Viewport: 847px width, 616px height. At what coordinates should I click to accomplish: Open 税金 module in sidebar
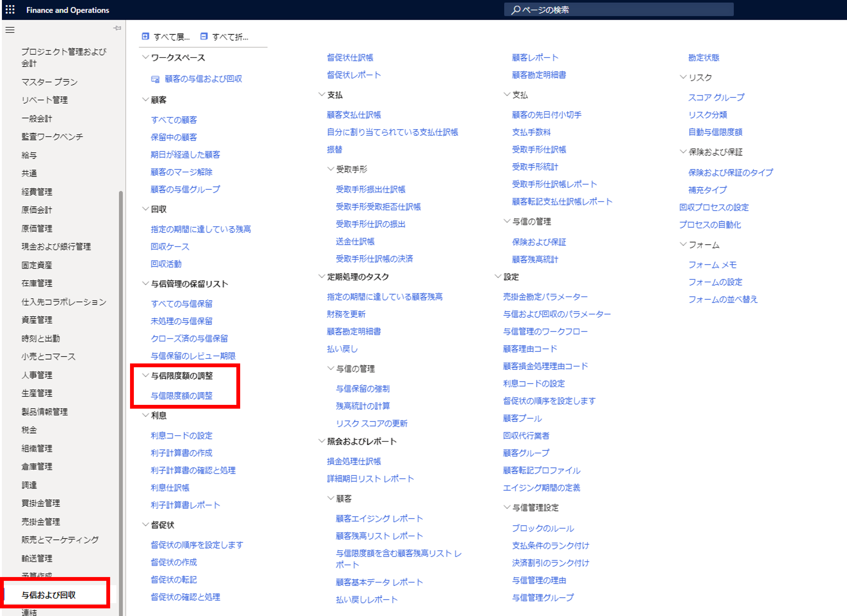[29, 430]
